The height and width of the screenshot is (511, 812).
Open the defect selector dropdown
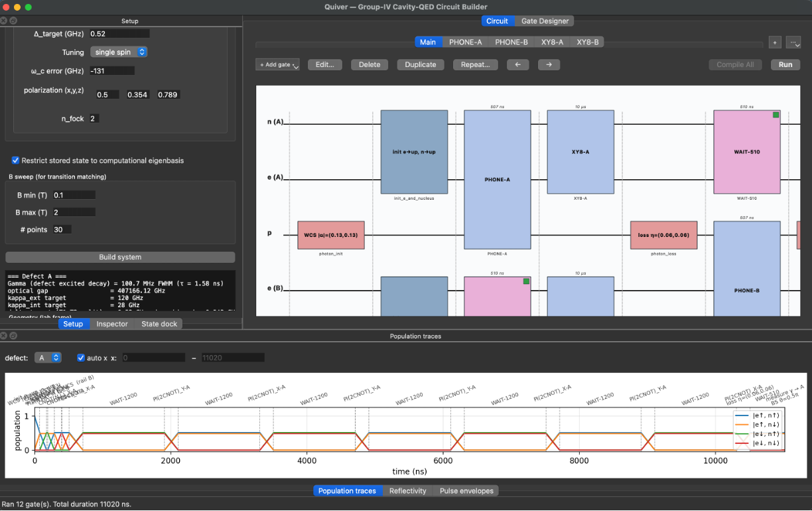[48, 358]
